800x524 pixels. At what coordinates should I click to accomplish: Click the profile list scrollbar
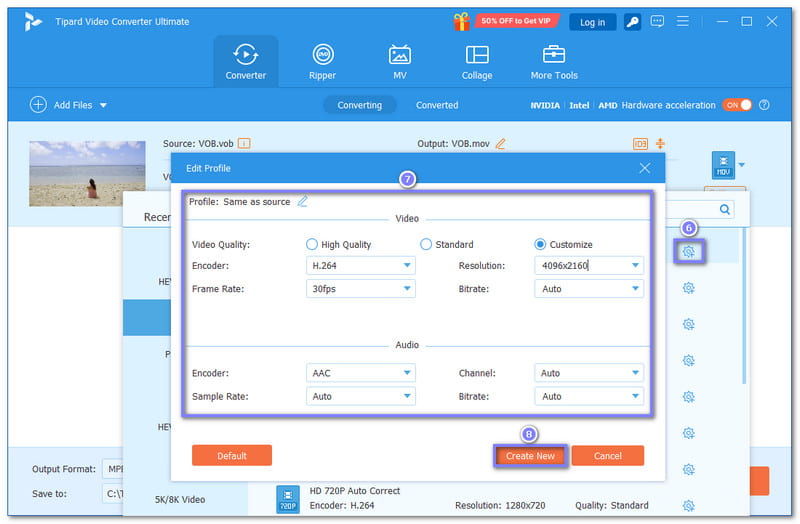click(x=744, y=306)
